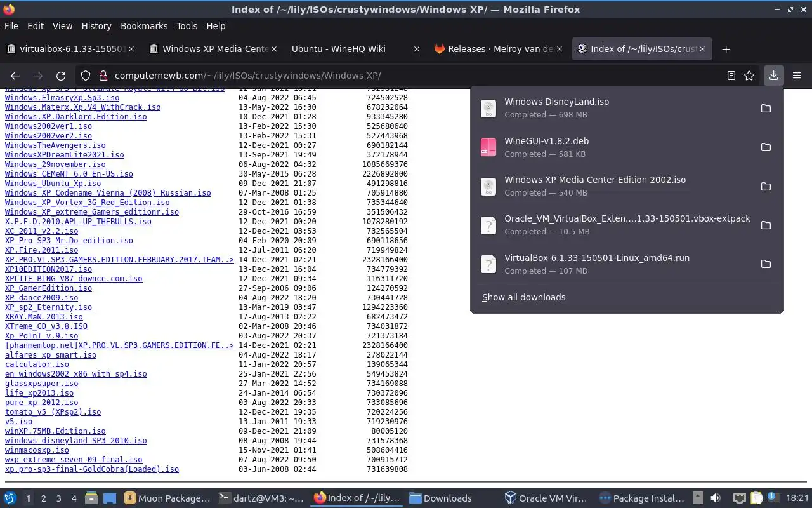Open the clipboard tray icon
This screenshot has width=812, height=508.
click(756, 498)
